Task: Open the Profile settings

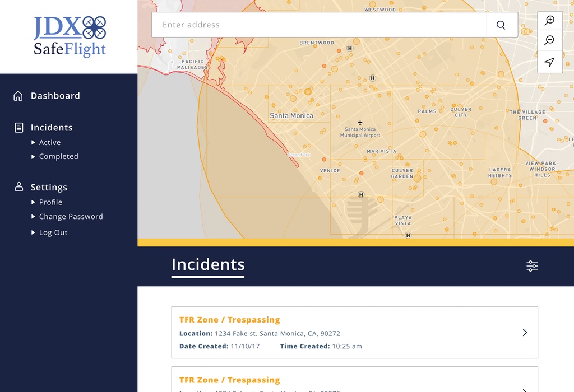Action: pyautogui.click(x=50, y=202)
